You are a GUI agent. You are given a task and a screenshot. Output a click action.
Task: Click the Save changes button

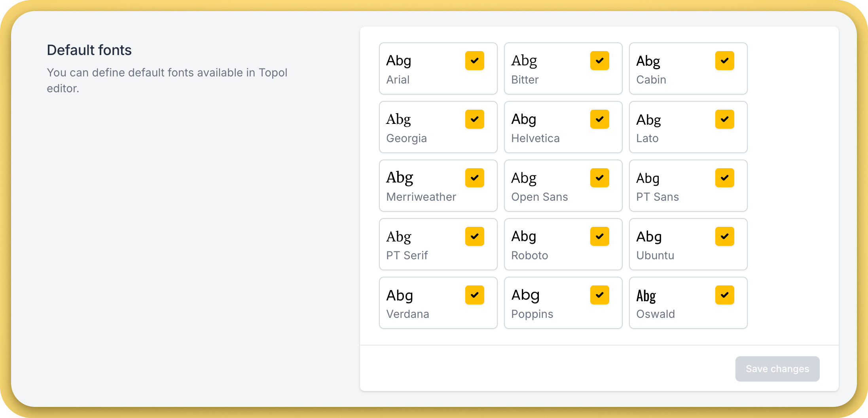(x=777, y=369)
